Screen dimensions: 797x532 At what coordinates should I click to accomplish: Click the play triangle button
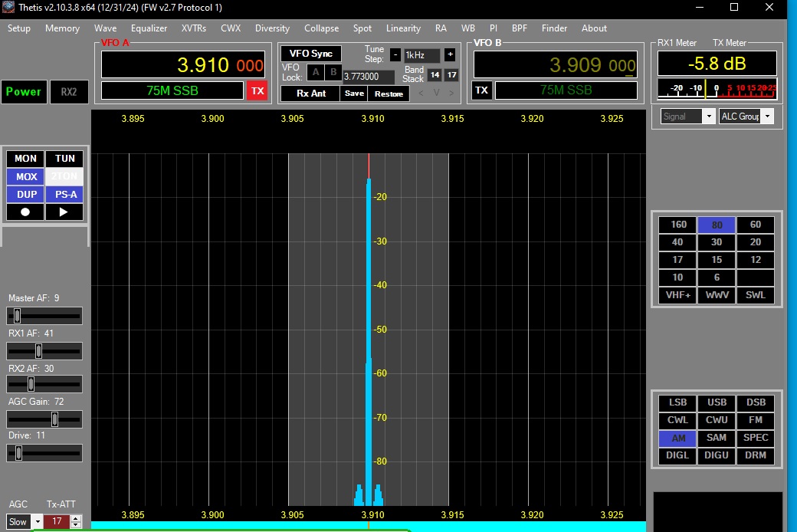pyautogui.click(x=64, y=212)
